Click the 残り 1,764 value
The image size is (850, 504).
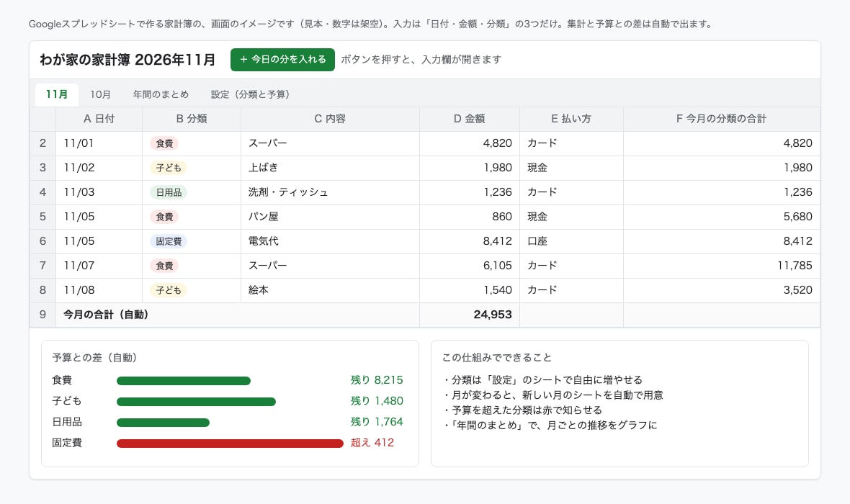coord(377,422)
